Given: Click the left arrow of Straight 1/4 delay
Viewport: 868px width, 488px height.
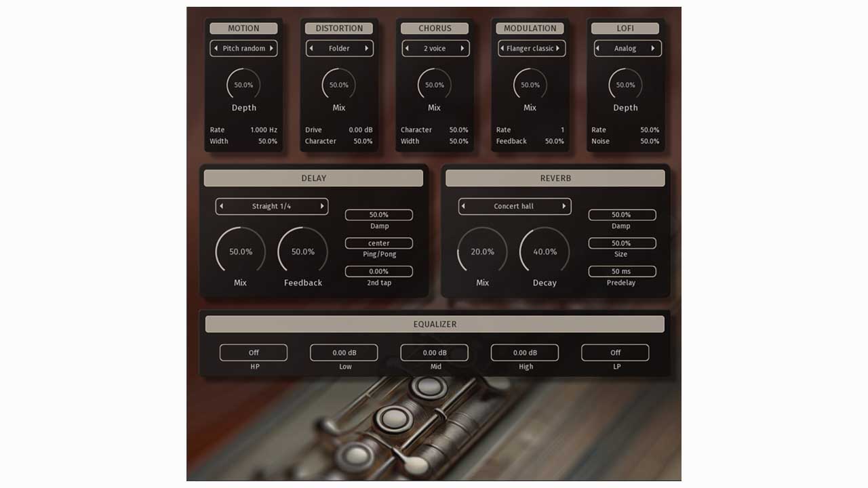Looking at the screenshot, I should (x=221, y=207).
